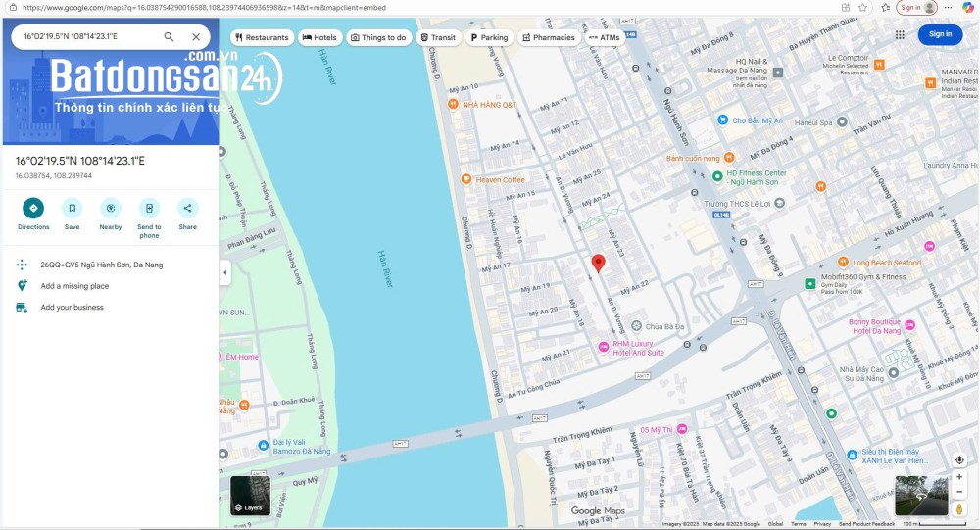Zoom in the map
This screenshot has height=530, width=980.
pos(959,477)
